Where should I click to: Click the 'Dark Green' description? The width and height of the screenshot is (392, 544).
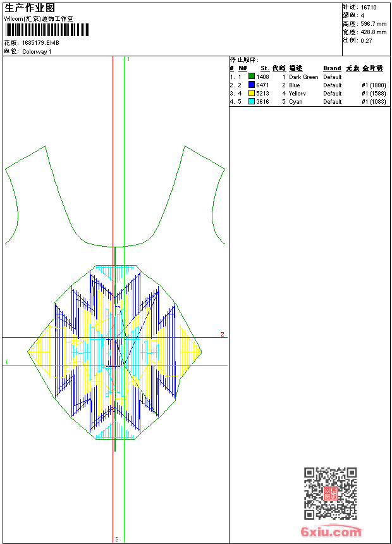[x=303, y=77]
